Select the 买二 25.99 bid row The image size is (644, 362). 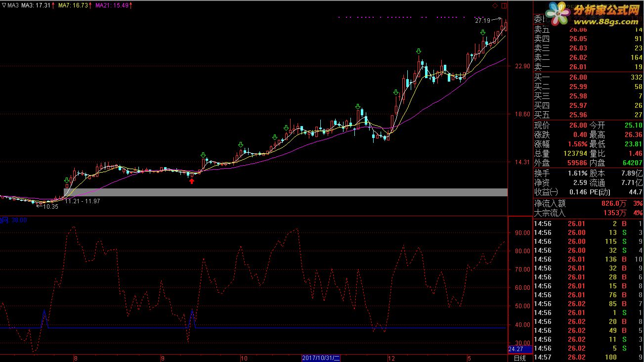588,87
